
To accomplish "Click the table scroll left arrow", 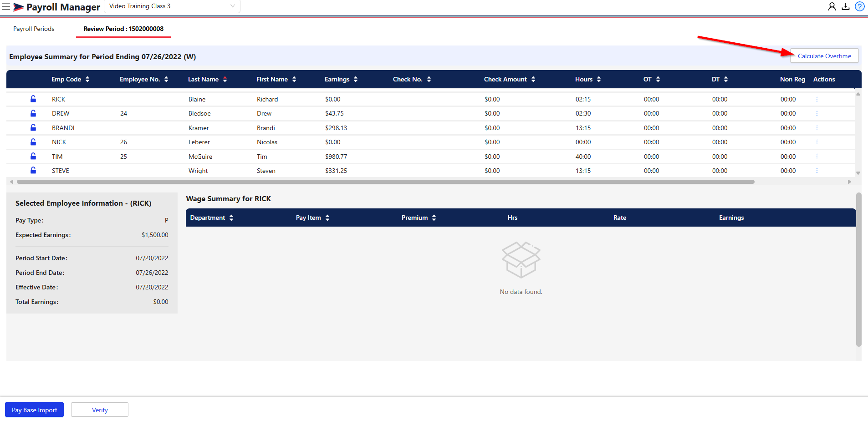I will coord(11,182).
